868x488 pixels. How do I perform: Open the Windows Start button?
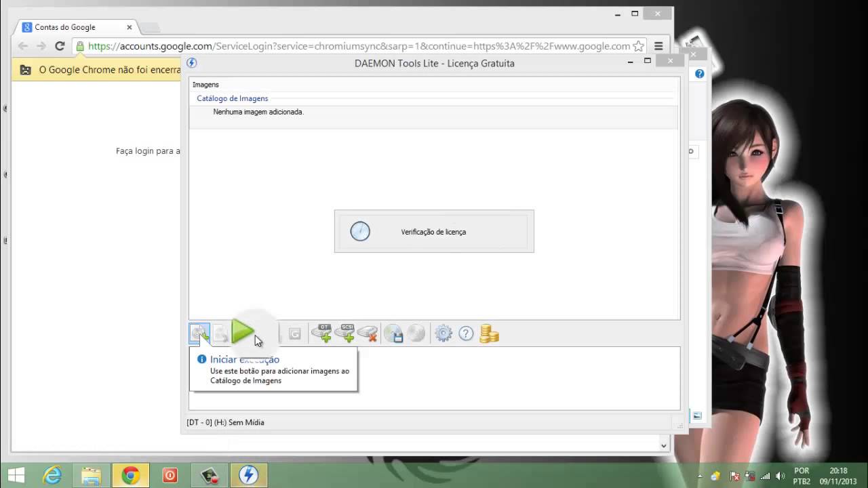[x=16, y=475]
